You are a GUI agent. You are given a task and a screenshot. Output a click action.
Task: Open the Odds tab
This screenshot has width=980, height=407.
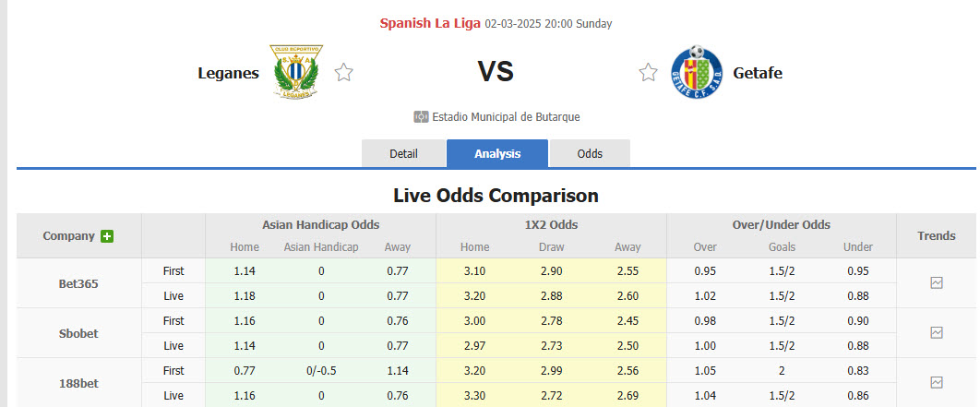pyautogui.click(x=590, y=153)
